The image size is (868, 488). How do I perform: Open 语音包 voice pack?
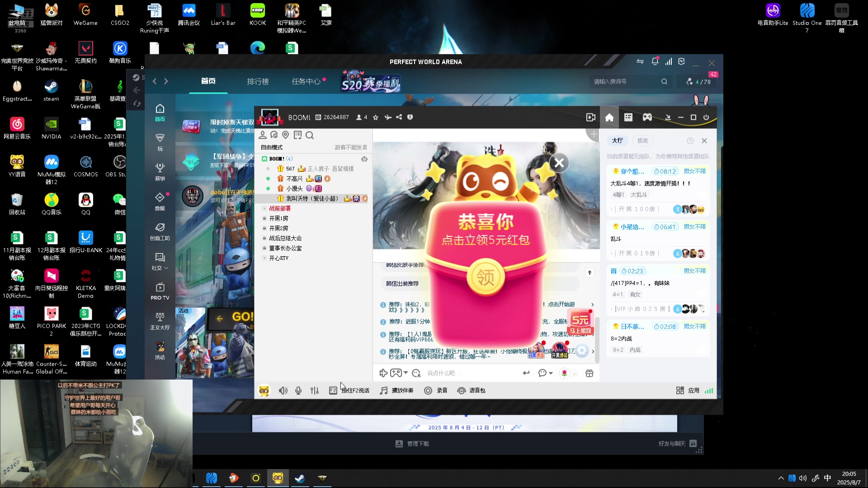coord(472,391)
